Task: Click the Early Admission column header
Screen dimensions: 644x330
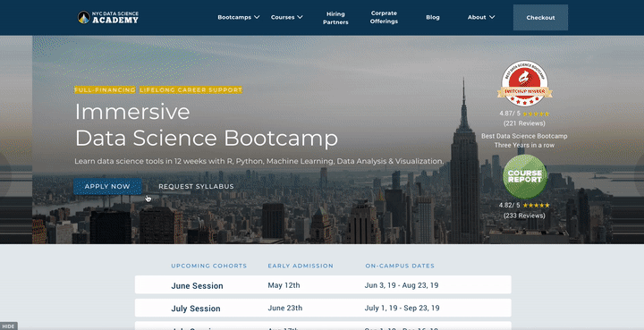Action: coord(301,266)
